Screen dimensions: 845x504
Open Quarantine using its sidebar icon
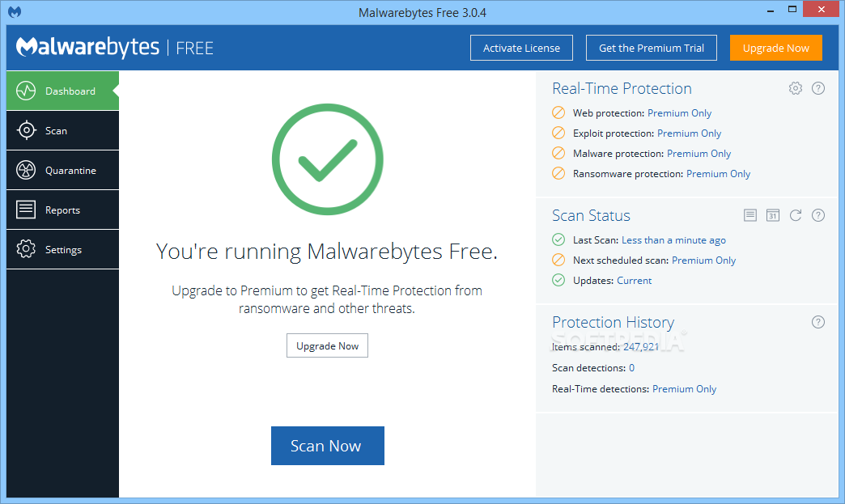[x=25, y=170]
